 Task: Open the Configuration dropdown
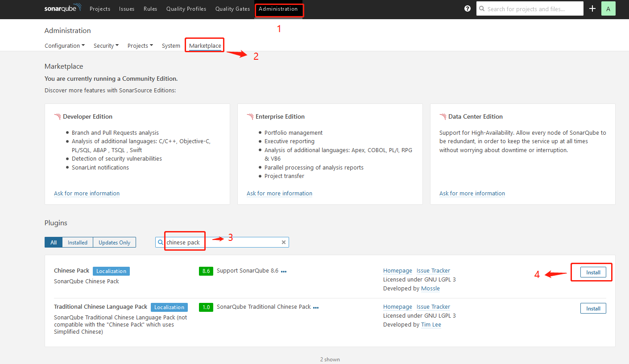point(64,45)
